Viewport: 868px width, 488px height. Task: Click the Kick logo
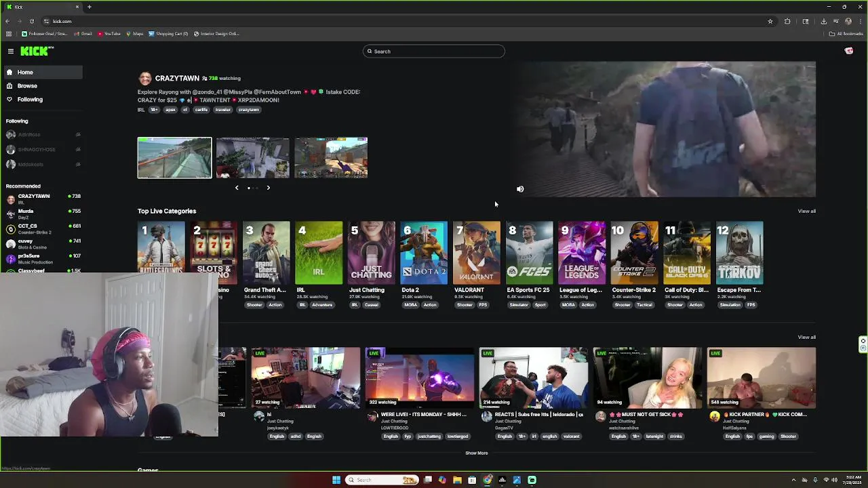[37, 51]
